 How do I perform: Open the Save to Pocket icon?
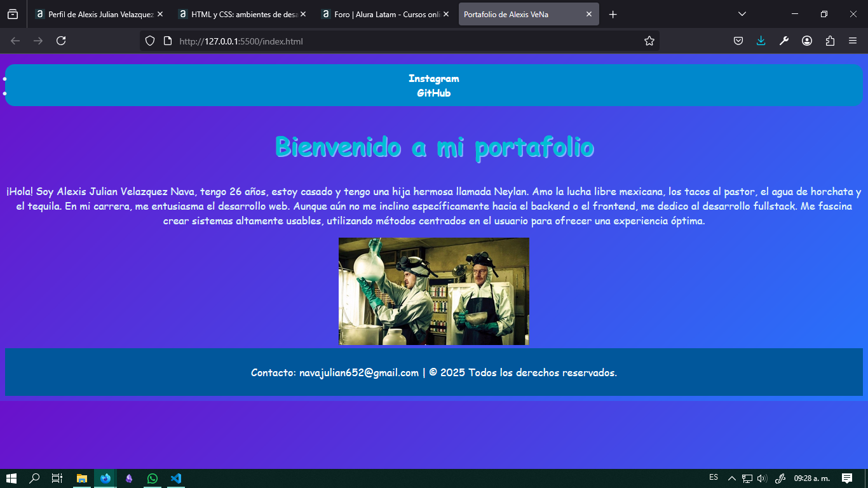click(738, 41)
